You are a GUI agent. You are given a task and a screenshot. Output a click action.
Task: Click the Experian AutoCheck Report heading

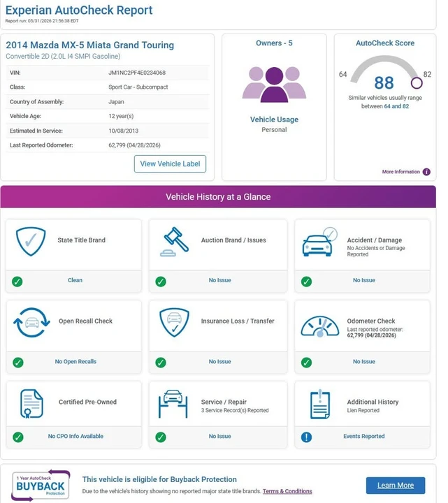[79, 10]
